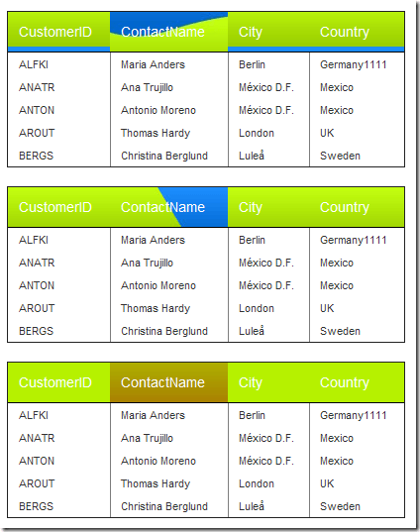The width and height of the screenshot is (420, 532).
Task: Click Country header in the third grid
Action: (357, 382)
